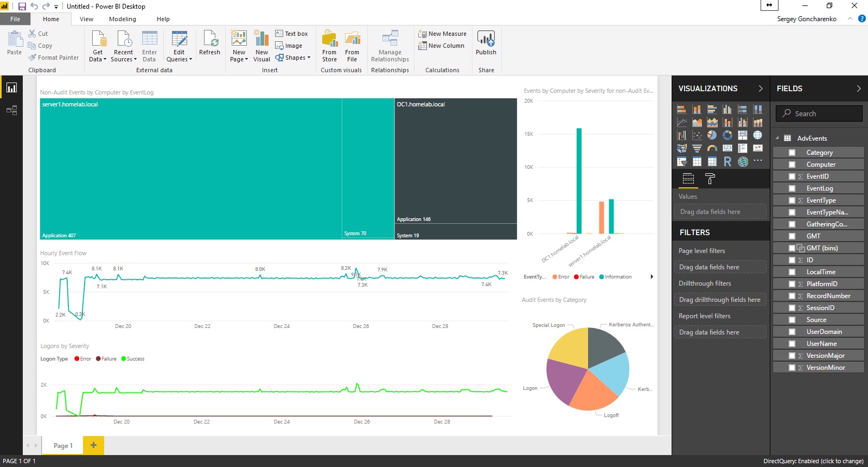868x467 pixels.
Task: Collapse the Visualizations pane chevron
Action: (x=761, y=89)
